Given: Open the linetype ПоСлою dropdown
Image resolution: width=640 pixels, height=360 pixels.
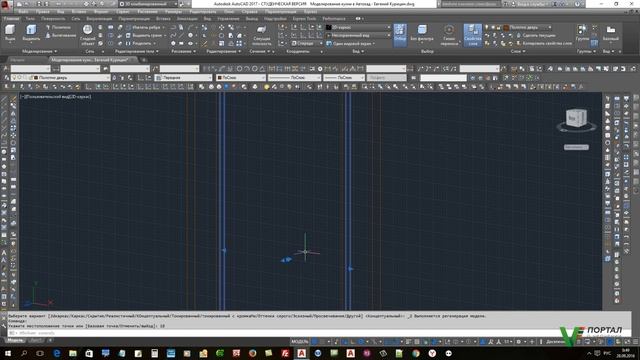Looking at the screenshot, I should (x=294, y=77).
